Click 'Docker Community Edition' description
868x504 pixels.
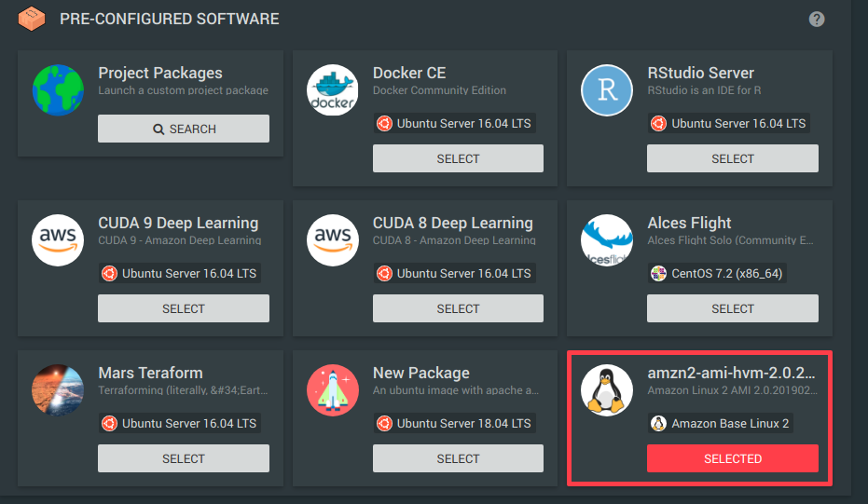pos(439,90)
